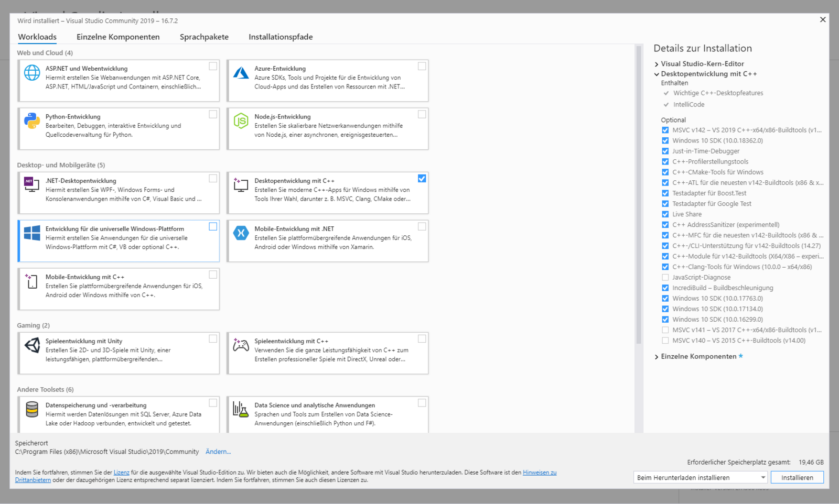The height and width of the screenshot is (504, 839).
Task: Enable the JavaScript-Diagnose optional component
Action: pos(665,277)
